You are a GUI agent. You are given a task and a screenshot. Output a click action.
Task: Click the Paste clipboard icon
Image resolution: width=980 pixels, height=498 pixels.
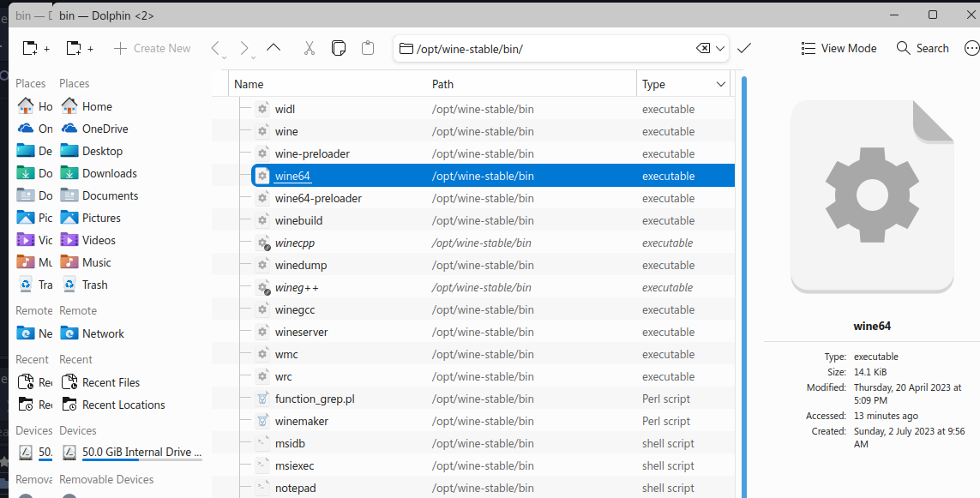368,48
